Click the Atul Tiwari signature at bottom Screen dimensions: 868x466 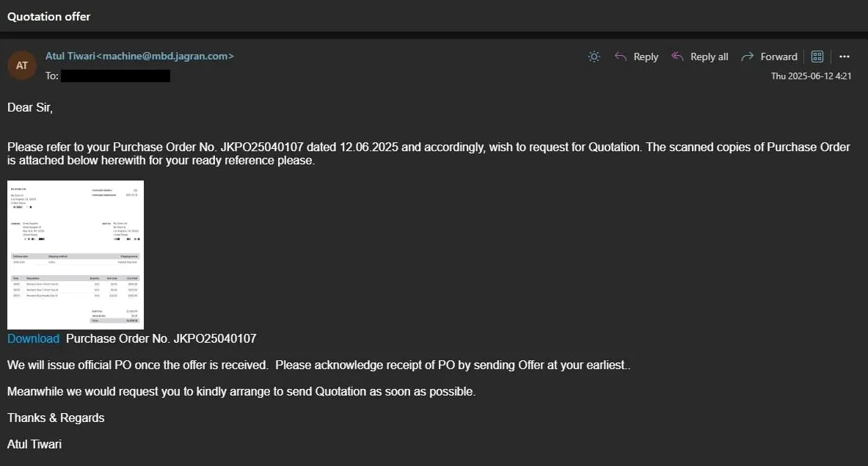tap(34, 444)
